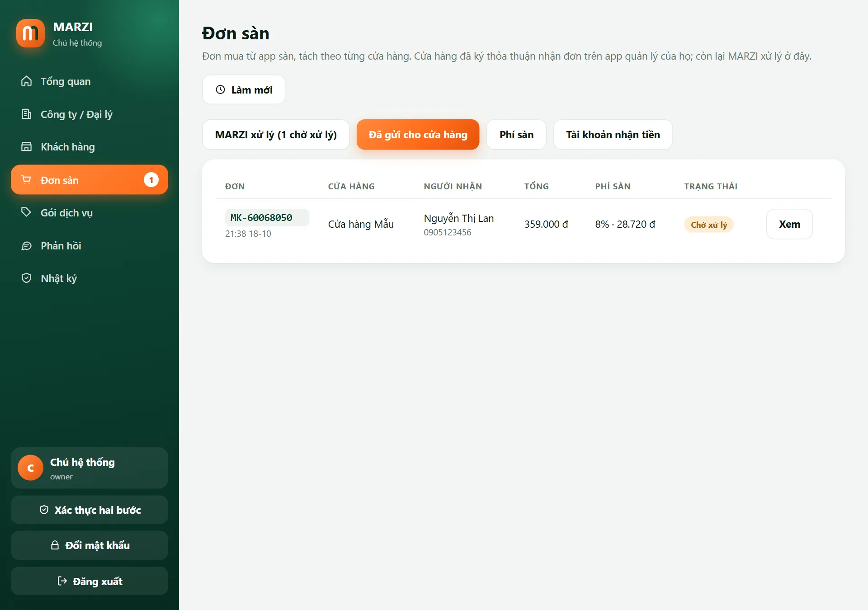Screen dimensions: 868x610
Task: Click the Chủ hệ thống owner avatar
Action: (30, 468)
